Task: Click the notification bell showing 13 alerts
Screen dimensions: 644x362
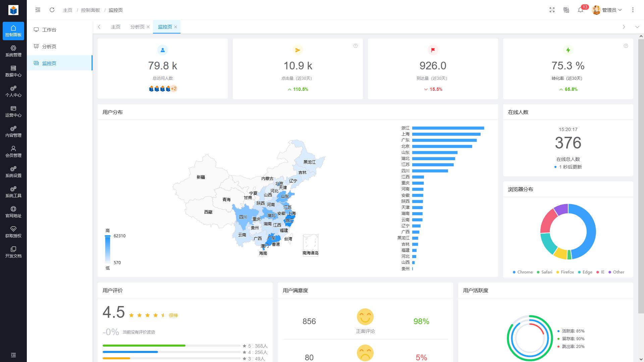Action: click(x=581, y=10)
